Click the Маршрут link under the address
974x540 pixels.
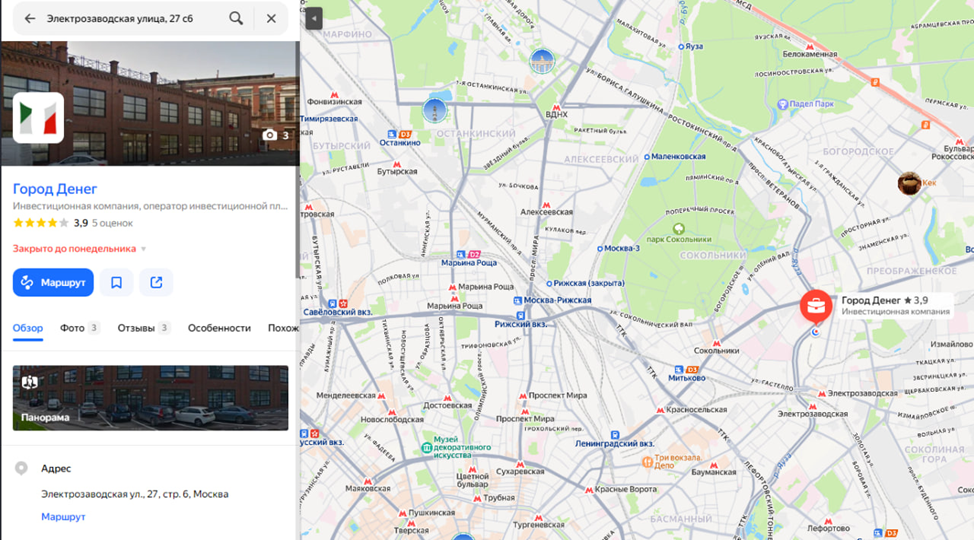click(x=63, y=517)
